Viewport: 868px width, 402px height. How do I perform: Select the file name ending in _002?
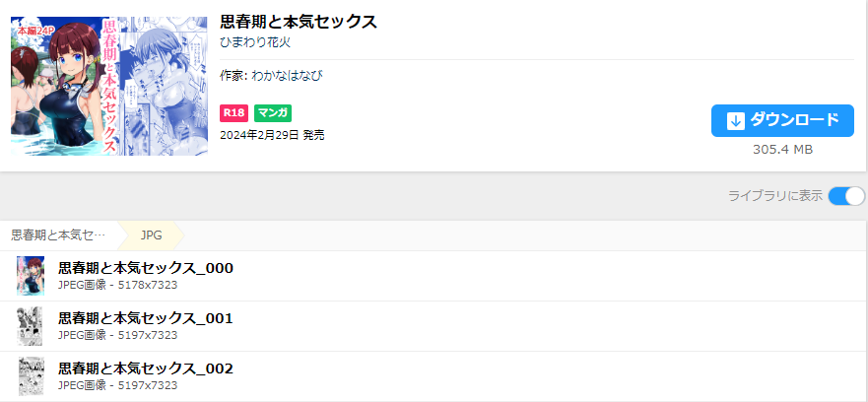click(x=146, y=368)
